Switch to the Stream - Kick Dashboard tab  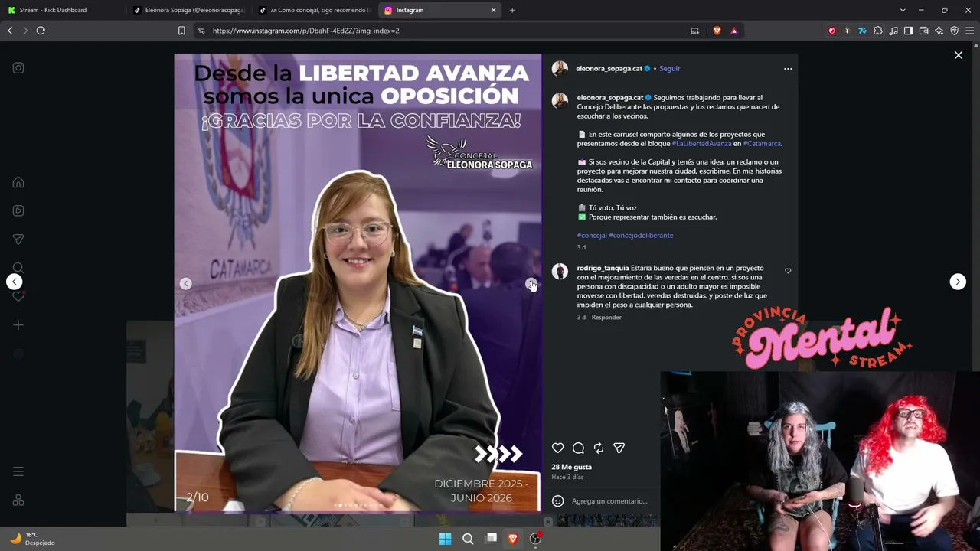pos(63,10)
